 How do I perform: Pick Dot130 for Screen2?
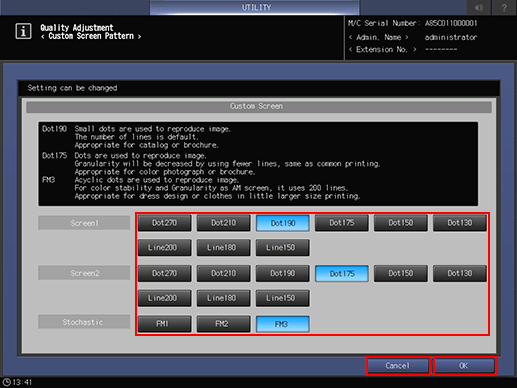coord(460,273)
